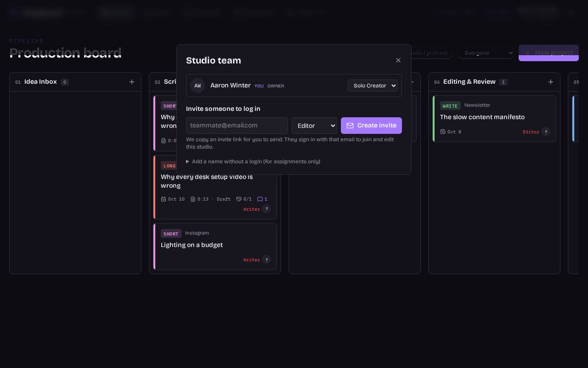The width and height of the screenshot is (588, 368).
Task: Click the red Editor role label
Action: pyautogui.click(x=531, y=132)
